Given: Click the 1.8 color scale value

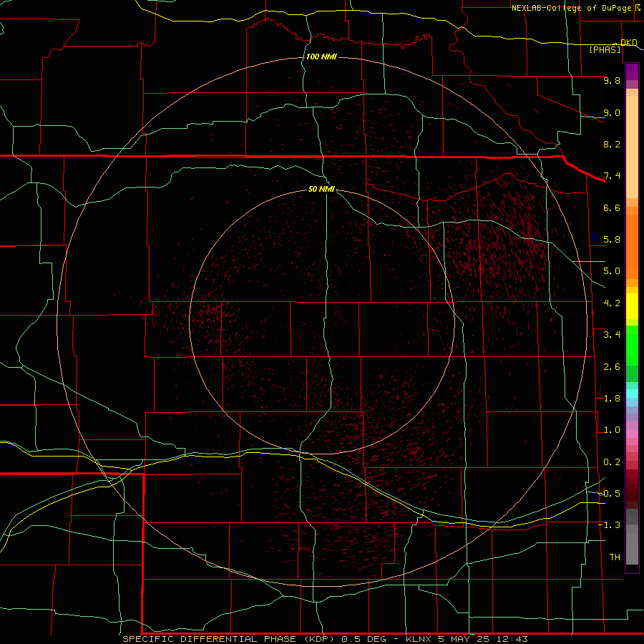Looking at the screenshot, I should click(612, 399).
